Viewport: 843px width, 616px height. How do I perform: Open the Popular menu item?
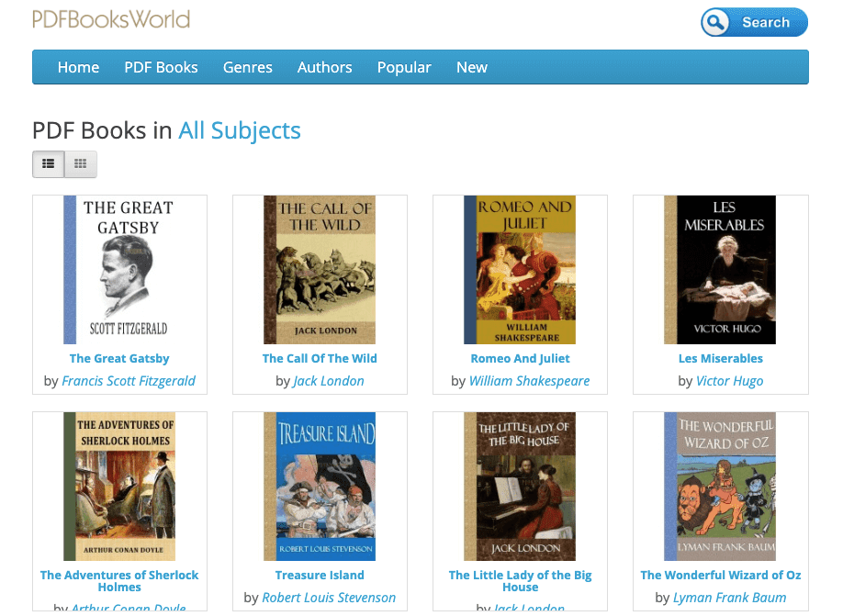[404, 67]
